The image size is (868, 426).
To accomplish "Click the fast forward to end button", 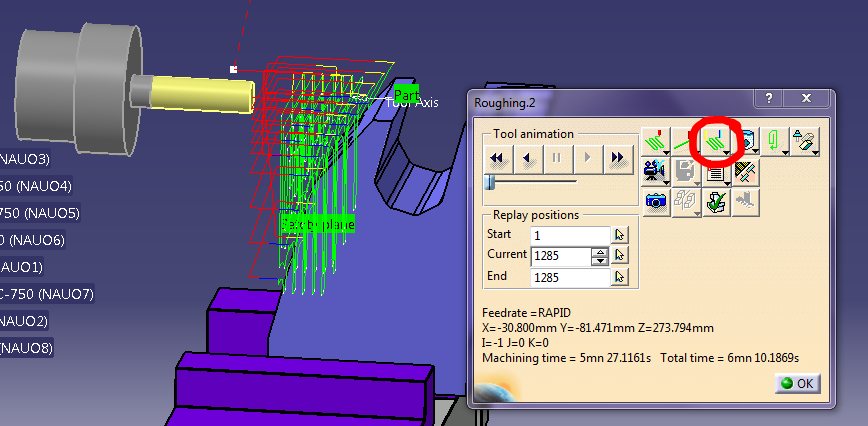I will [x=618, y=157].
